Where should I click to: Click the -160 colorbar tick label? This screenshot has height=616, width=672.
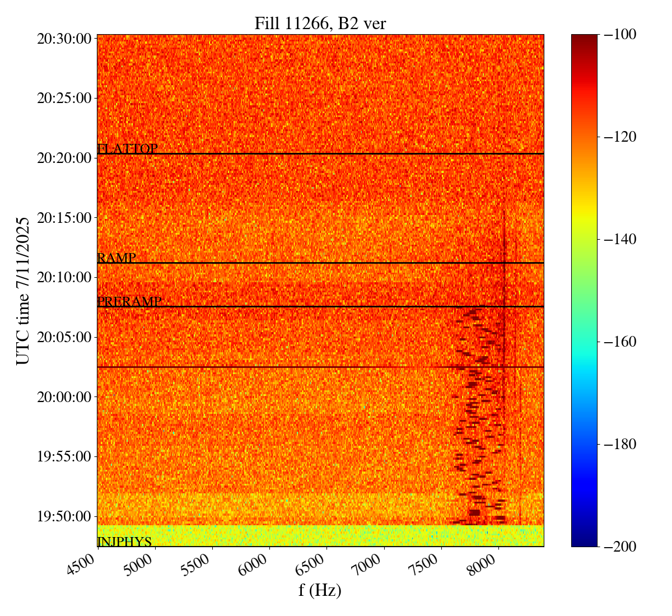coord(619,342)
